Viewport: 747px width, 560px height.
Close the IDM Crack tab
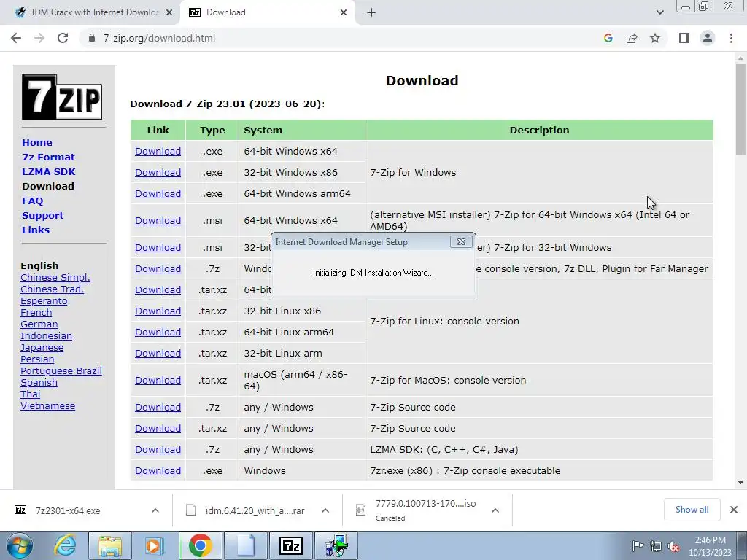click(x=169, y=12)
